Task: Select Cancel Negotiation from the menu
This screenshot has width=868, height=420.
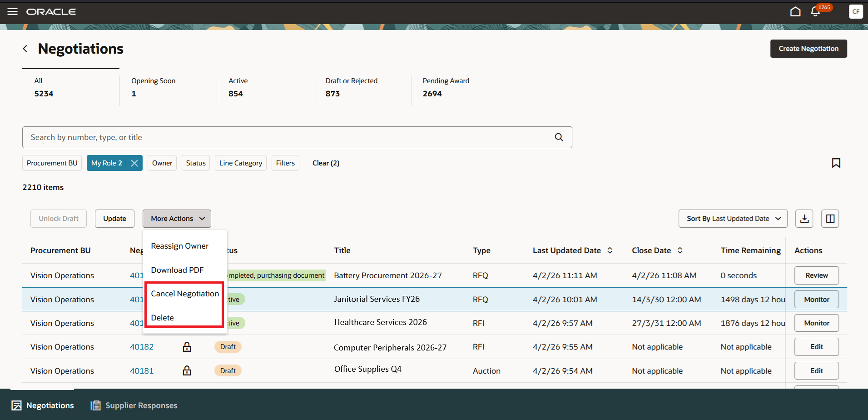Action: tap(184, 293)
